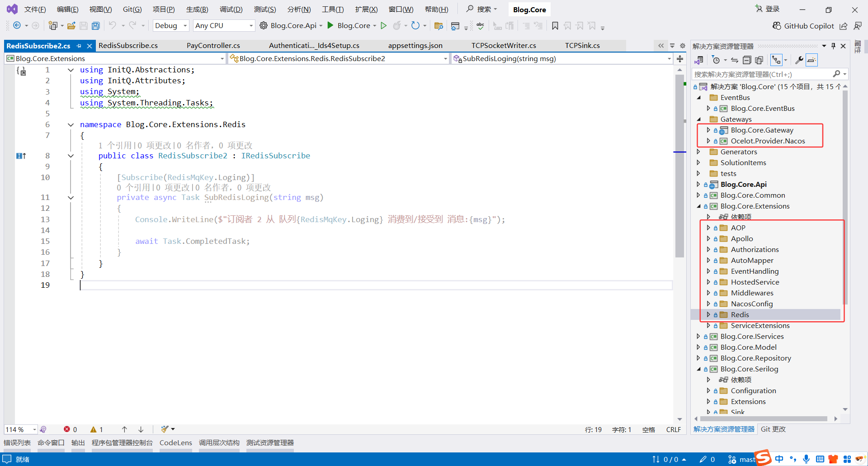Click the code cleanup broom icon
868x466 pixels.
(x=165, y=429)
